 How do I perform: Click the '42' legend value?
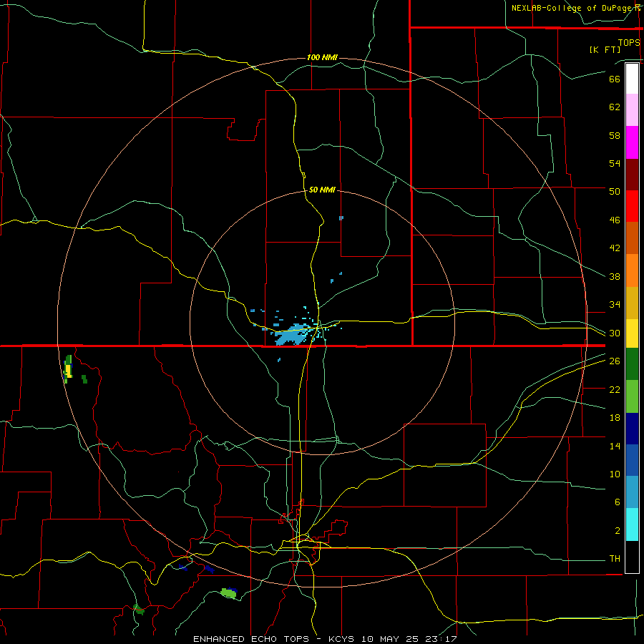click(615, 248)
